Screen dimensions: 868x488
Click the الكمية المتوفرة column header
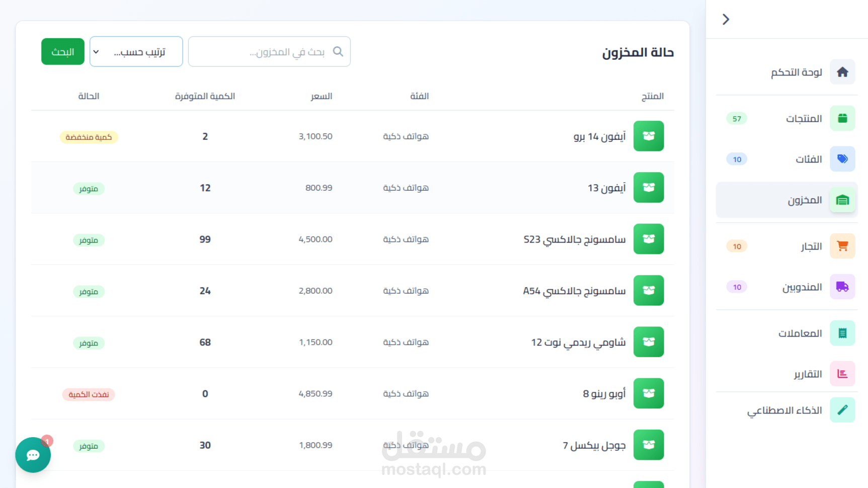tap(205, 96)
